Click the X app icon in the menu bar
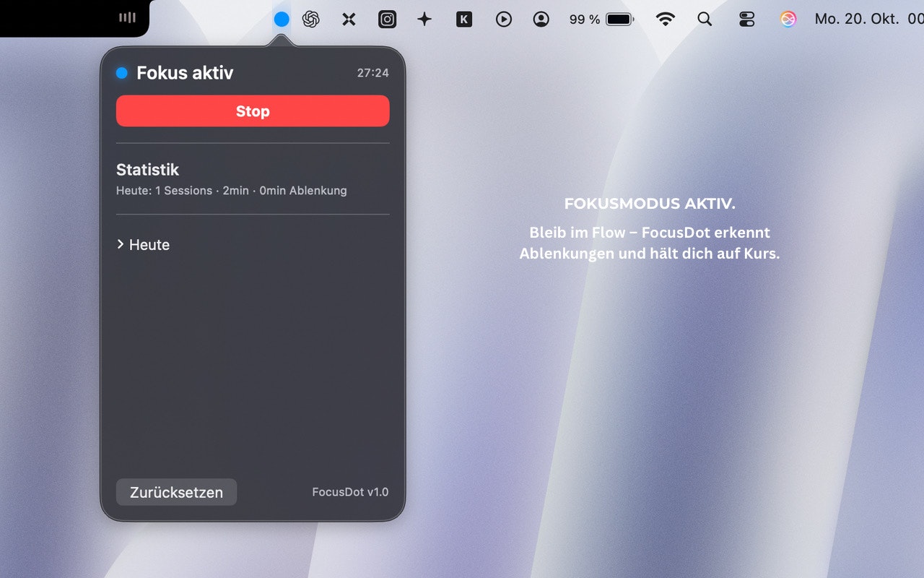The width and height of the screenshot is (924, 578). (349, 19)
